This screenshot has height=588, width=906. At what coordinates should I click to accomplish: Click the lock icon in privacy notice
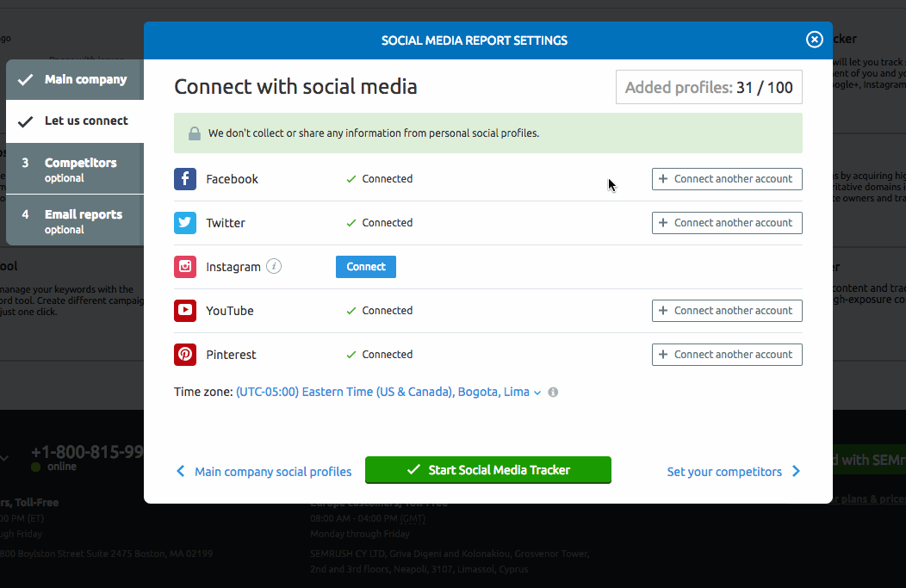tap(195, 133)
